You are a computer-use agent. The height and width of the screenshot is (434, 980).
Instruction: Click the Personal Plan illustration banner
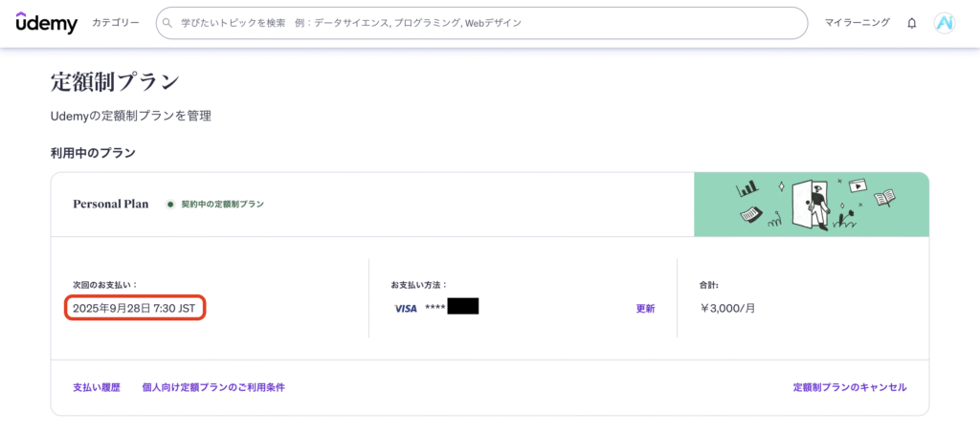812,205
